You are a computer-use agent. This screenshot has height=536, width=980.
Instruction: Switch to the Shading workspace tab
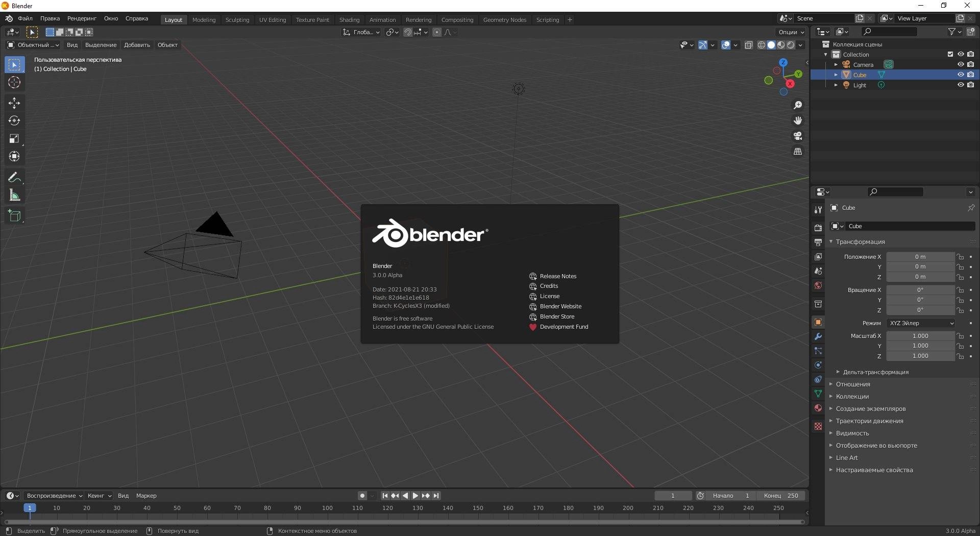(349, 19)
